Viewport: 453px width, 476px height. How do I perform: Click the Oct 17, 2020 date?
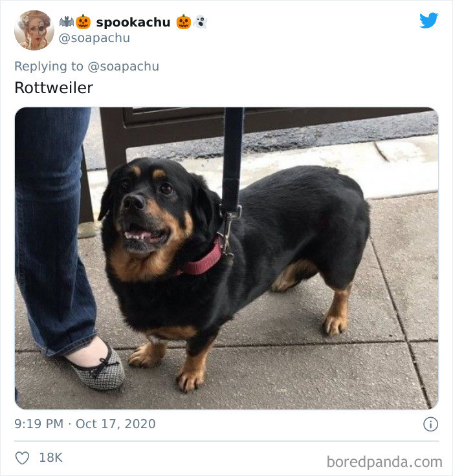click(x=115, y=424)
